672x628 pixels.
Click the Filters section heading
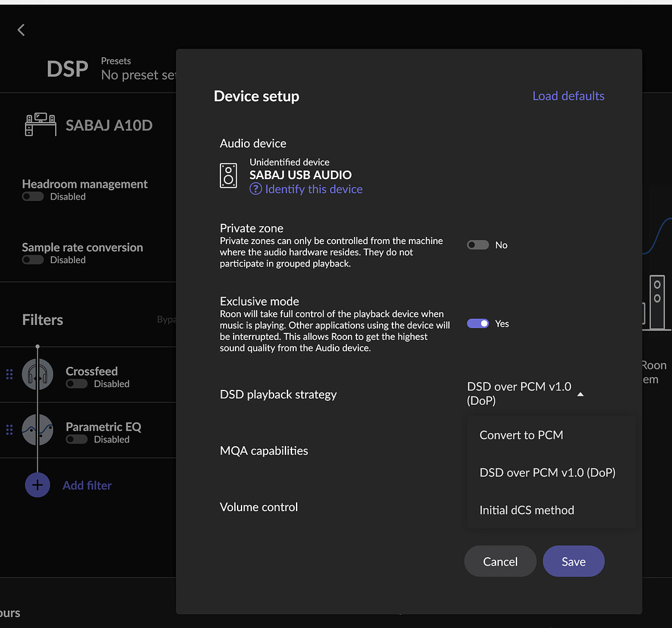point(43,320)
